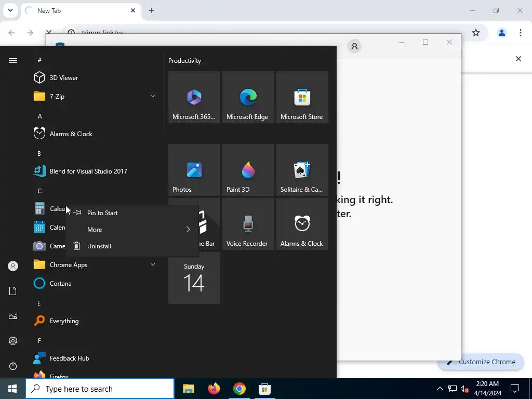Show hidden system tray icons

[440, 389]
